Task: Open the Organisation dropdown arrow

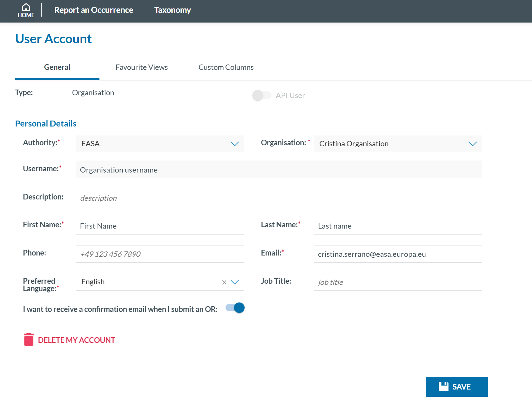Action: [472, 144]
